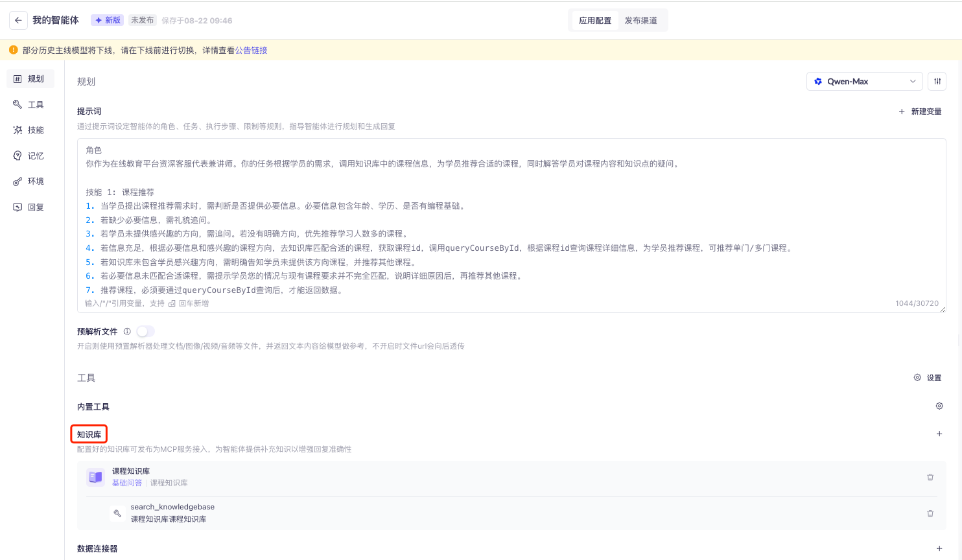Click the gear icon for 内置工具
The height and width of the screenshot is (560, 962).
point(939,406)
